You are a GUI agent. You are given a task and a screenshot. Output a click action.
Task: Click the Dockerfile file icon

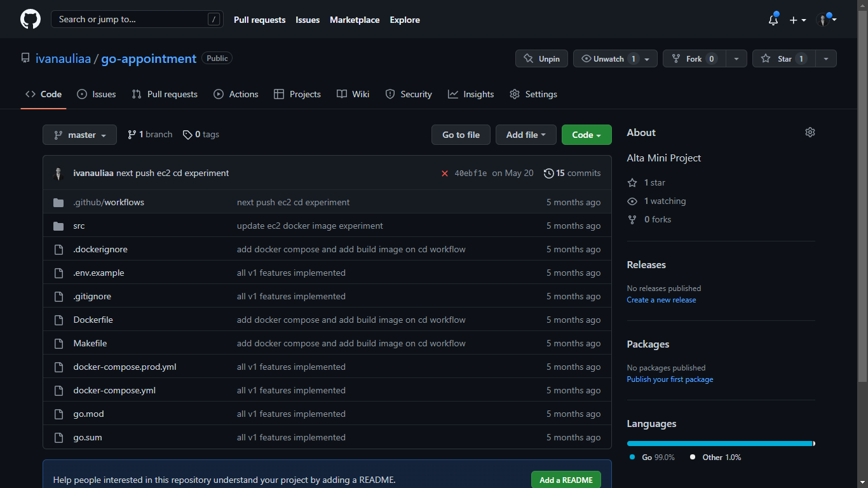click(x=58, y=320)
